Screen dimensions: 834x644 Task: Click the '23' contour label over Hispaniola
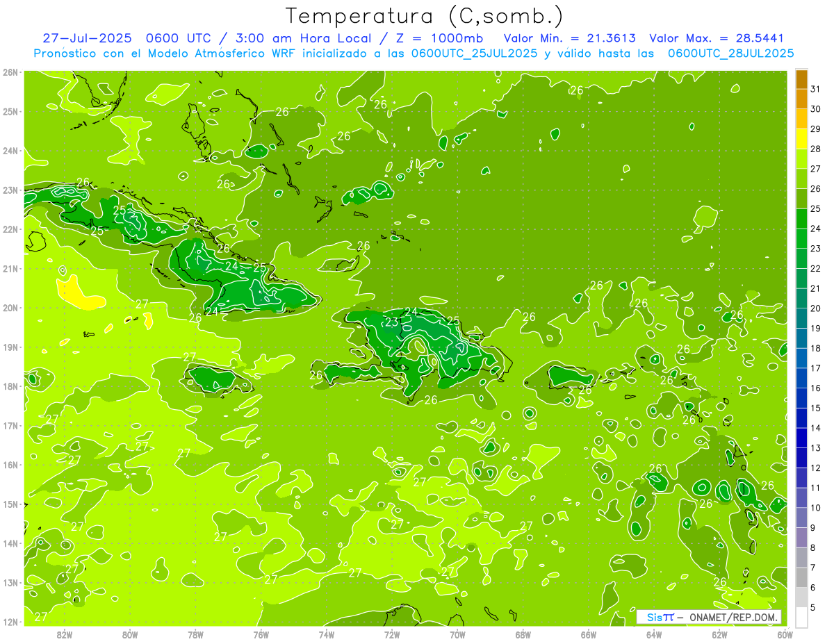(392, 322)
